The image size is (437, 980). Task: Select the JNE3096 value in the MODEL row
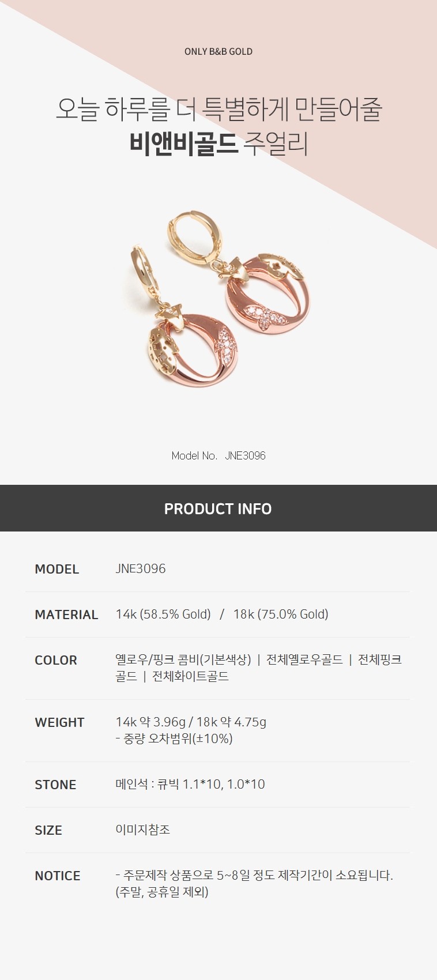click(141, 569)
